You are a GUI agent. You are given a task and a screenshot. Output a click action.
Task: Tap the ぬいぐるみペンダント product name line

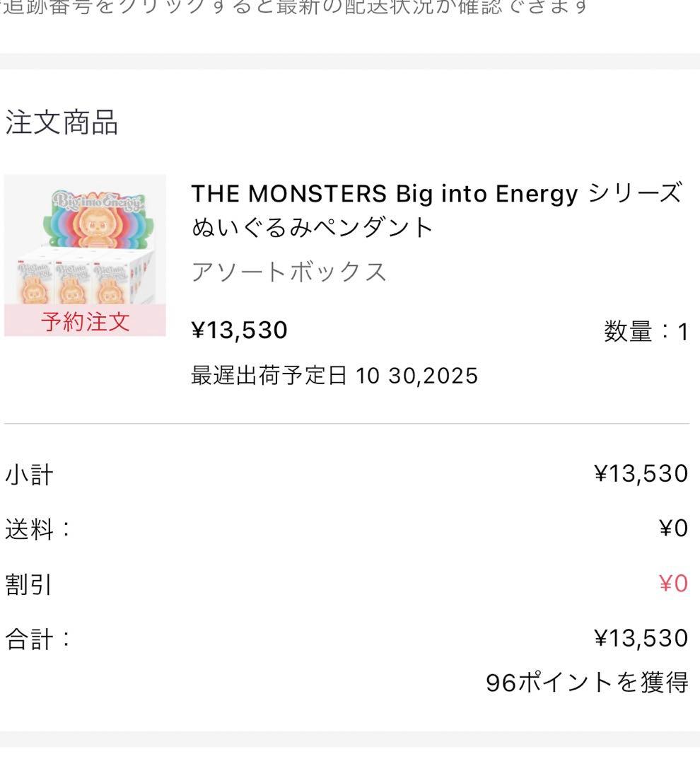tap(312, 227)
